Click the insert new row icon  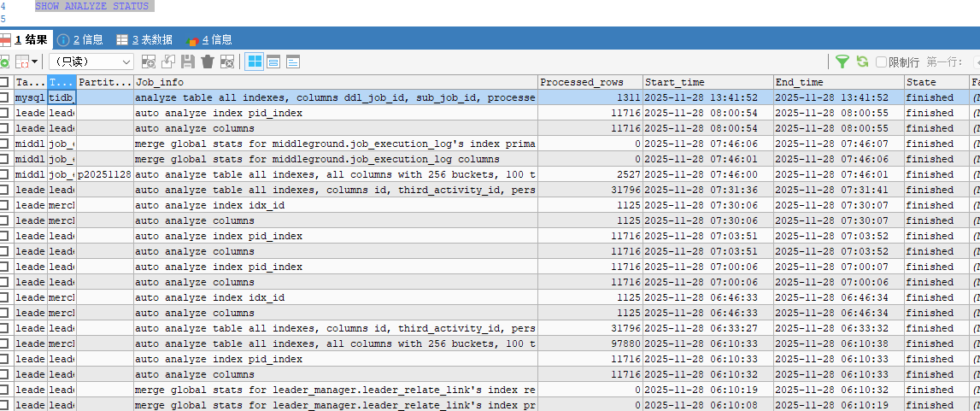(149, 62)
